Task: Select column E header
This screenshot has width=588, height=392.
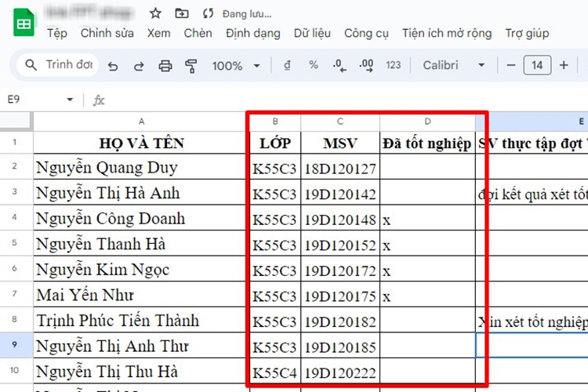Action: pos(532,122)
